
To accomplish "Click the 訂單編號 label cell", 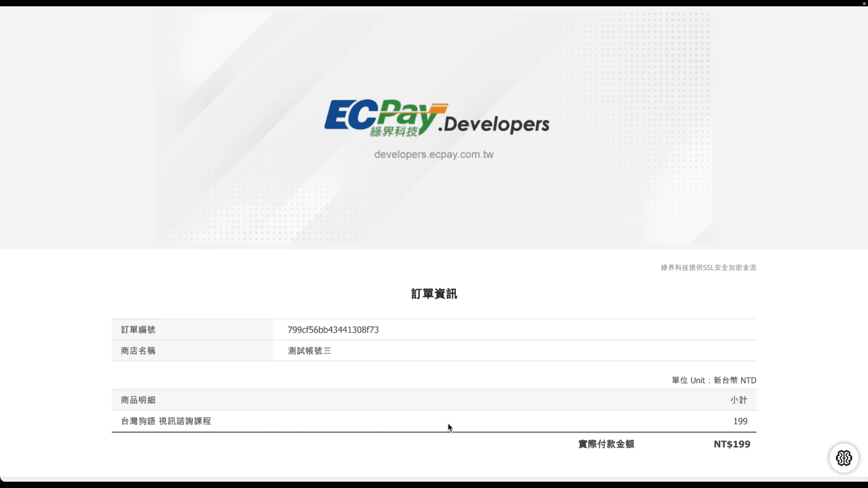I will pos(192,330).
